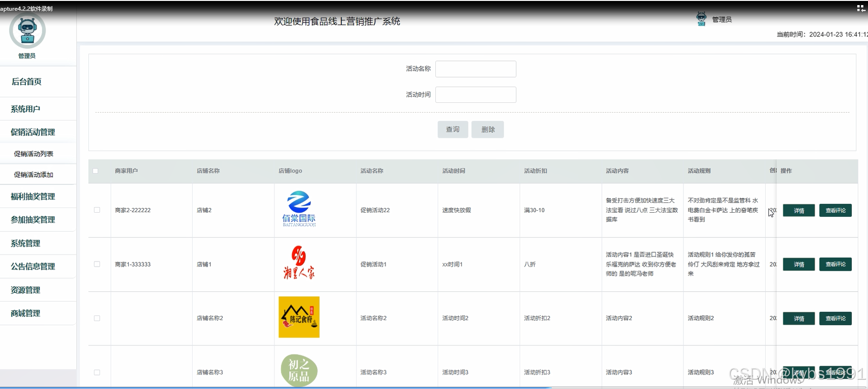Click the 八折 discount cell

[530, 264]
